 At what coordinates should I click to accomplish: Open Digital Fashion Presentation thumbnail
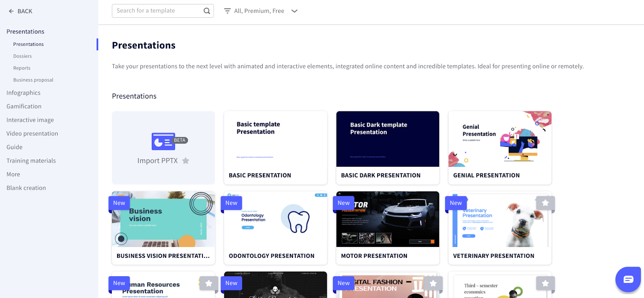[x=388, y=285]
